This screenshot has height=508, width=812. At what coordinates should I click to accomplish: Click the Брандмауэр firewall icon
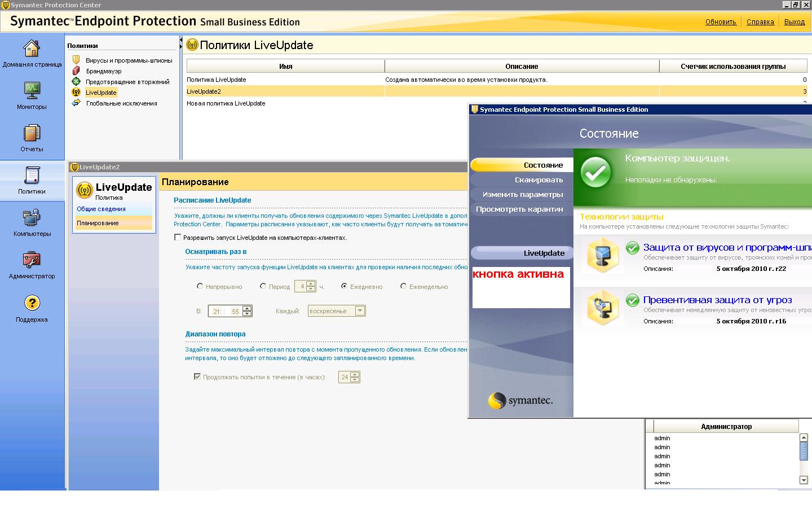pos(76,71)
